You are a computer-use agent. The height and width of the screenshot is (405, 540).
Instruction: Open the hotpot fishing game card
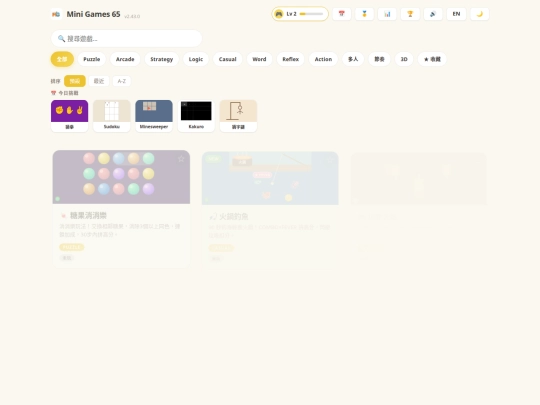pos(270,210)
